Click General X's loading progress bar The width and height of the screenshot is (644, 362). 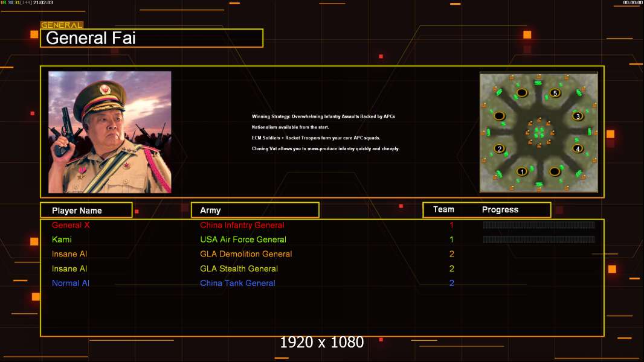coord(539,224)
